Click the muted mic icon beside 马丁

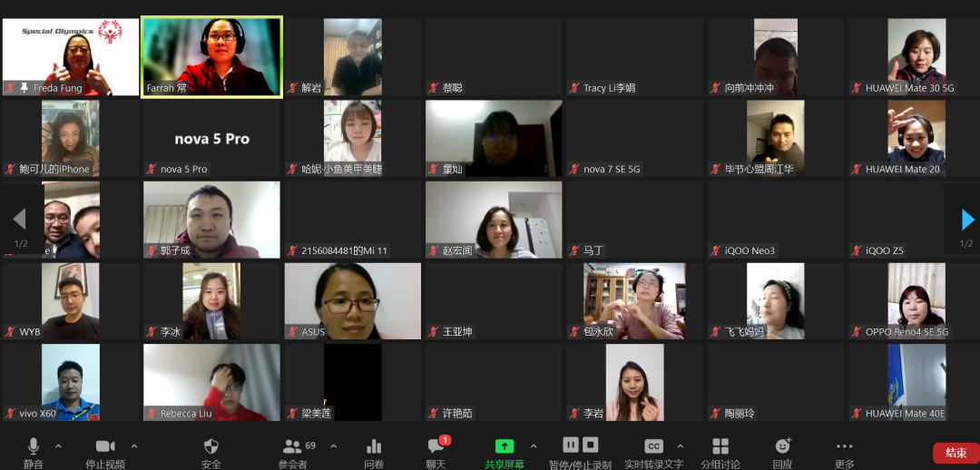[x=573, y=250]
